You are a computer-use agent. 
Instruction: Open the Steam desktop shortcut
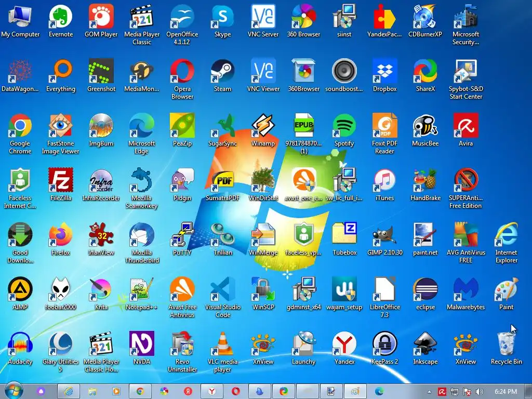(222, 76)
